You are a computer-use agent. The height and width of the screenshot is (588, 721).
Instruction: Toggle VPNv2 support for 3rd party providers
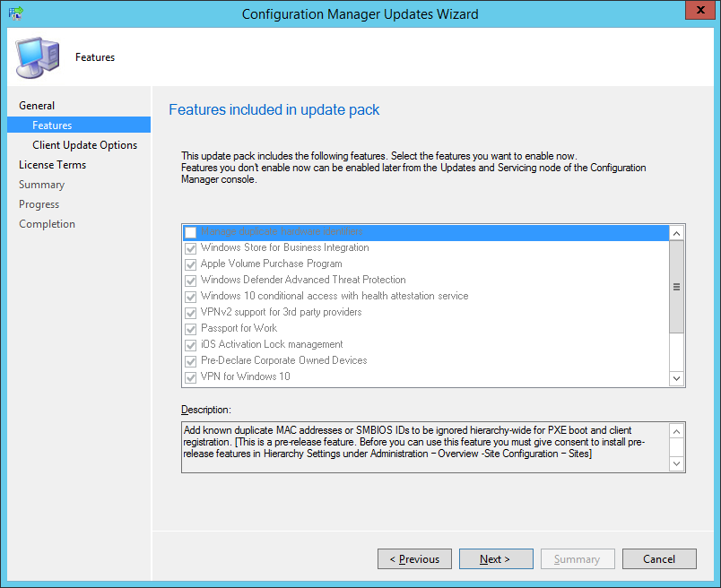[x=190, y=313]
